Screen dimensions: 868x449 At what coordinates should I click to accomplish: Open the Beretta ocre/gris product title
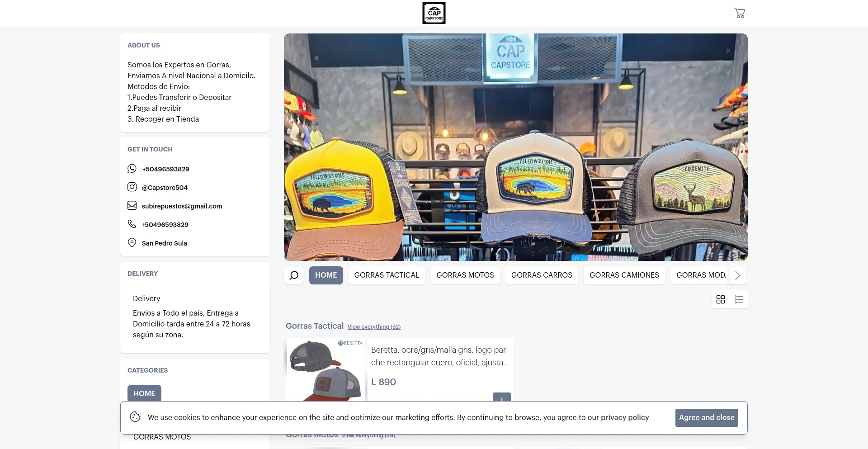tap(439, 356)
